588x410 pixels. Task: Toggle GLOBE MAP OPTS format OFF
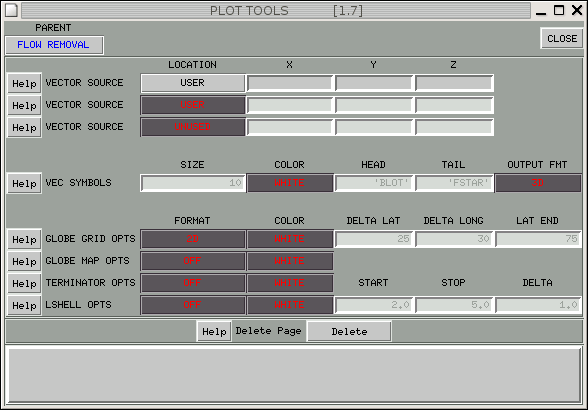coord(193,261)
